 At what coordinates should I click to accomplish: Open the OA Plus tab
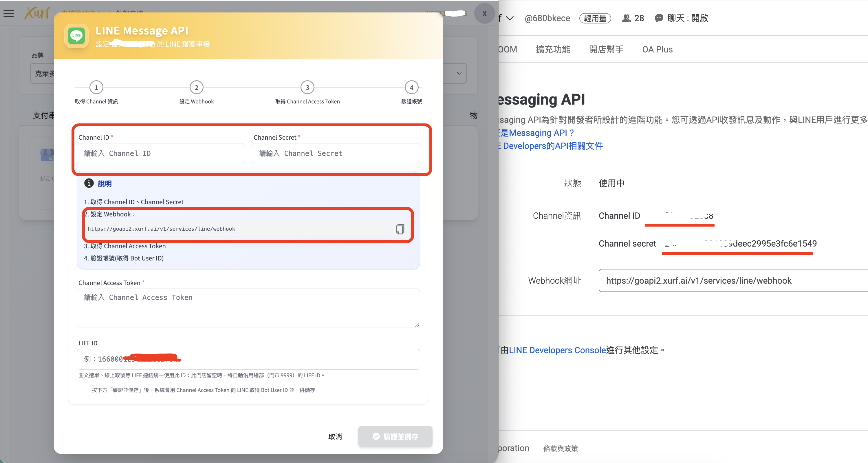tap(658, 49)
